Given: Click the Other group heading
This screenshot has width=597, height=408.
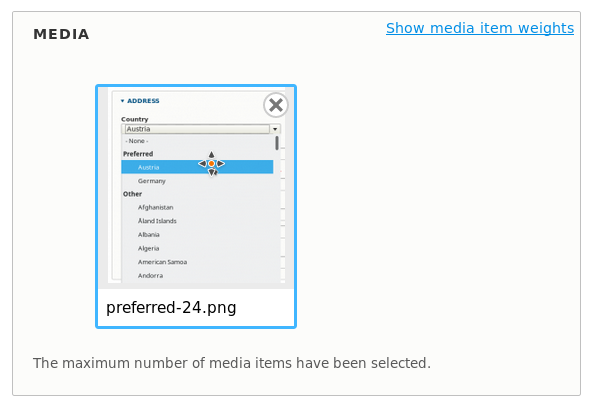Looking at the screenshot, I should [x=132, y=194].
